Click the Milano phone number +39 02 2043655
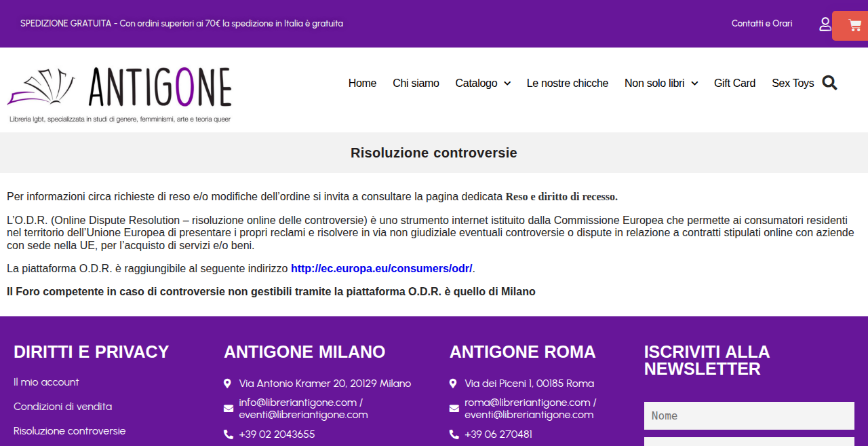Screen dimensions: 868x446 [x=277, y=434]
